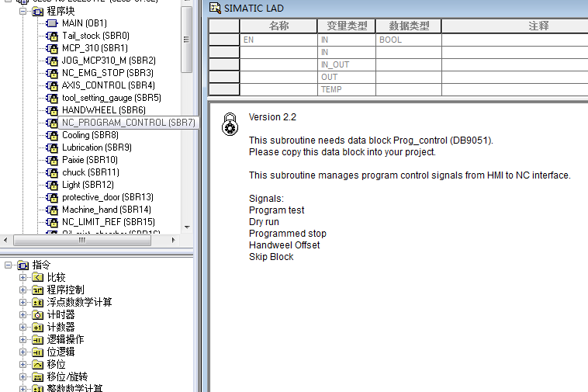The width and height of the screenshot is (588, 392).
Task: Select Lubrication (SBR9) subroutine
Action: 96,147
